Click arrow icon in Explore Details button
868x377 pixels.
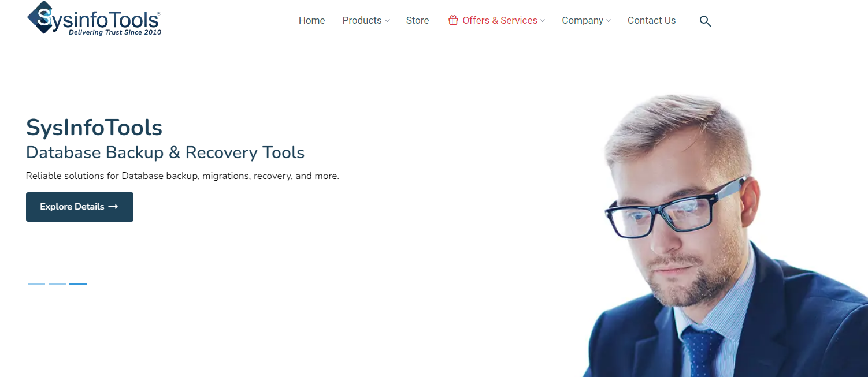[x=113, y=207]
